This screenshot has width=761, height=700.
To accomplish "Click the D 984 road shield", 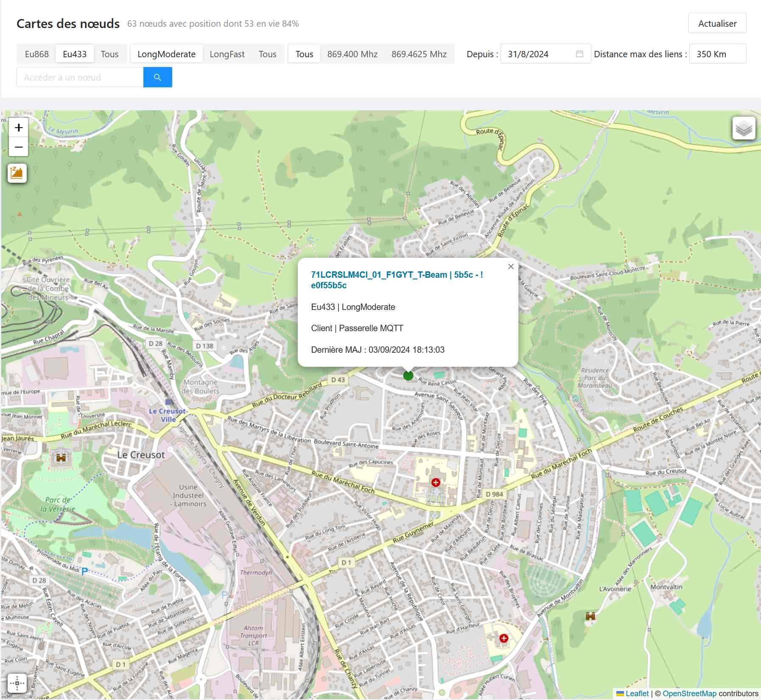I will click(494, 494).
